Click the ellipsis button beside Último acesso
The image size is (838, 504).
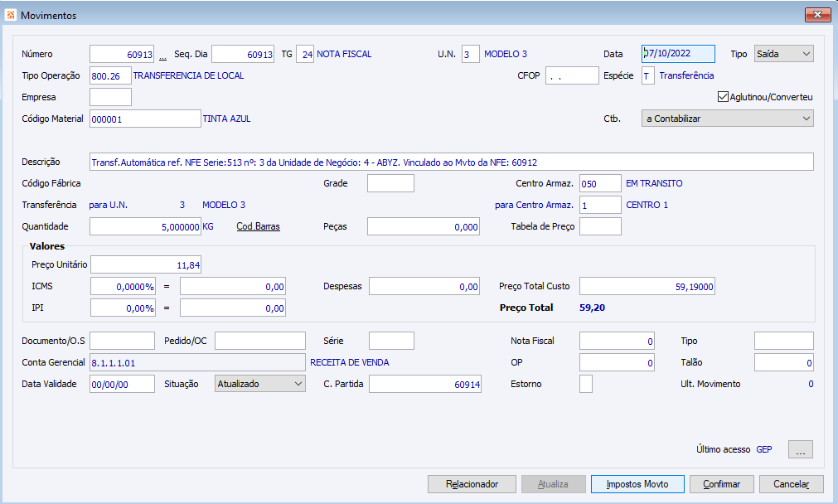[x=801, y=449]
